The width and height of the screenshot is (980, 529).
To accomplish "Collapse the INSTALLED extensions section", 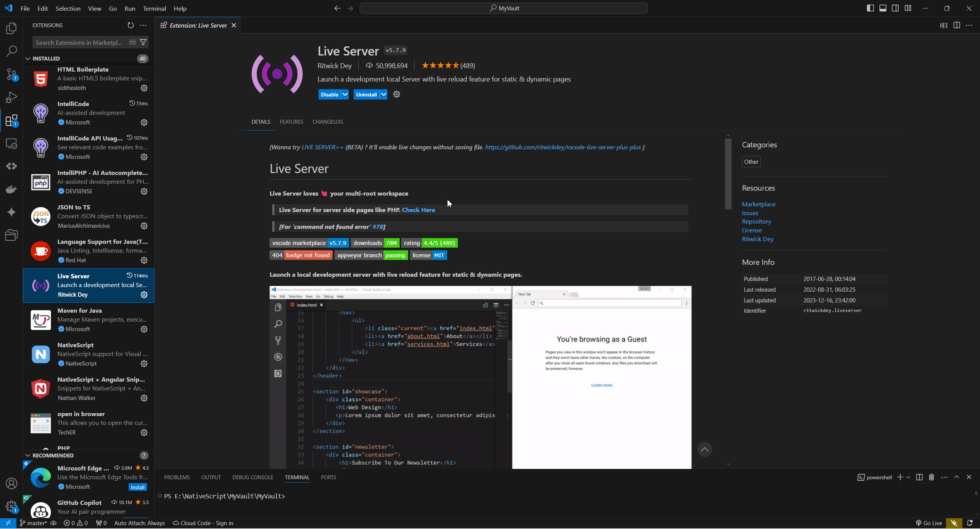I will (28, 59).
